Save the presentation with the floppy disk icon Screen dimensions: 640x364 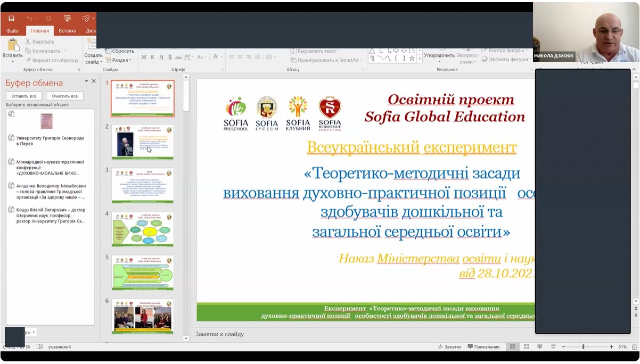(x=11, y=18)
